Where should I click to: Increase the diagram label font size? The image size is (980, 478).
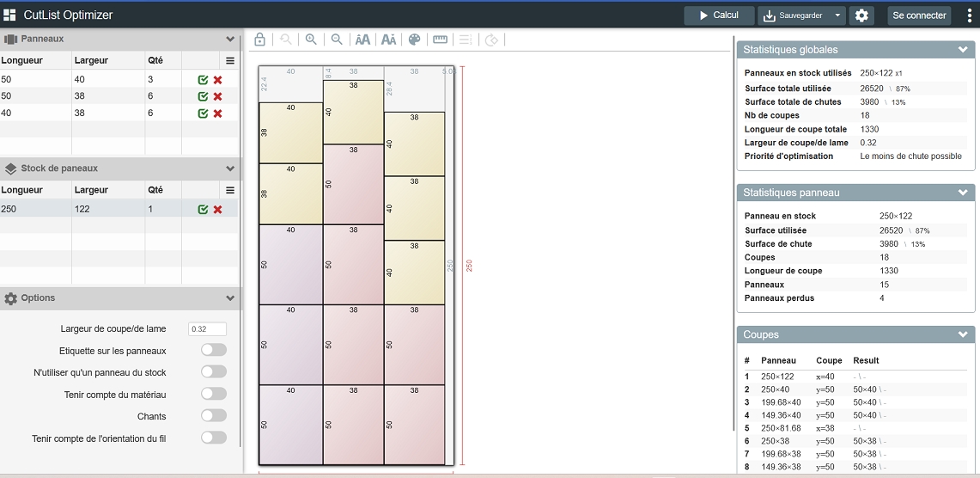(x=362, y=40)
